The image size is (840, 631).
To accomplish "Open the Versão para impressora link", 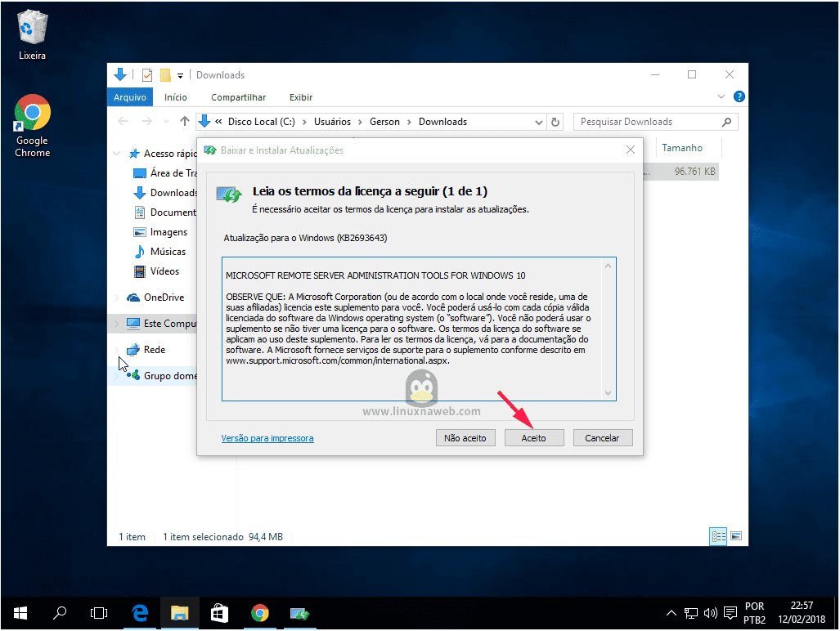I will click(267, 437).
